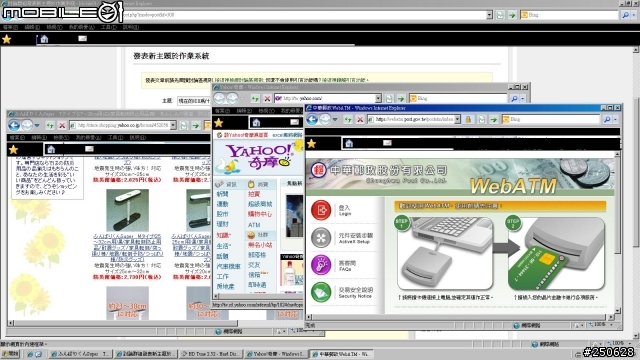
Task: Click the 購物中心 link on Yahoo奇摩
Action: pos(260,214)
